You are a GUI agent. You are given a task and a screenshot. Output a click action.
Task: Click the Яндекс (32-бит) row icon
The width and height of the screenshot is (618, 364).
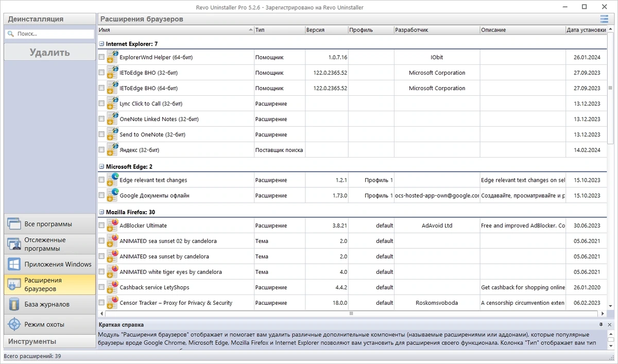point(113,150)
